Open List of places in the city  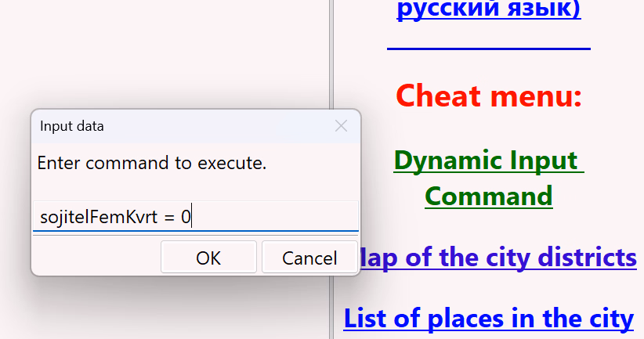[489, 319]
